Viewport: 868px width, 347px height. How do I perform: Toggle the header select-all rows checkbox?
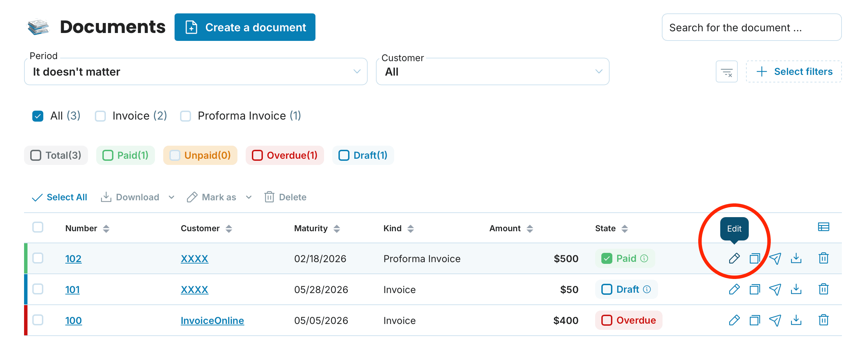point(38,227)
